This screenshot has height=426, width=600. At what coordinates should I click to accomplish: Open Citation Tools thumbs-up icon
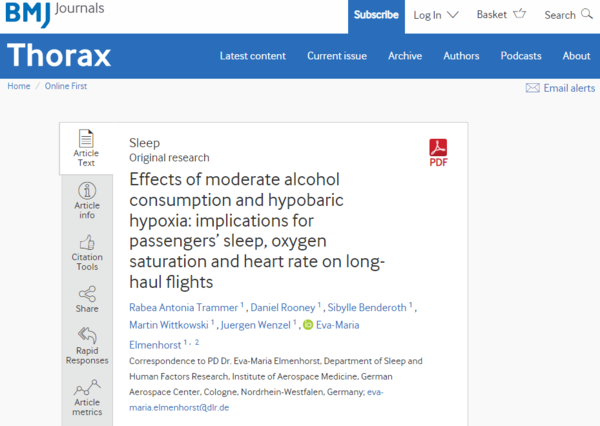(x=87, y=243)
